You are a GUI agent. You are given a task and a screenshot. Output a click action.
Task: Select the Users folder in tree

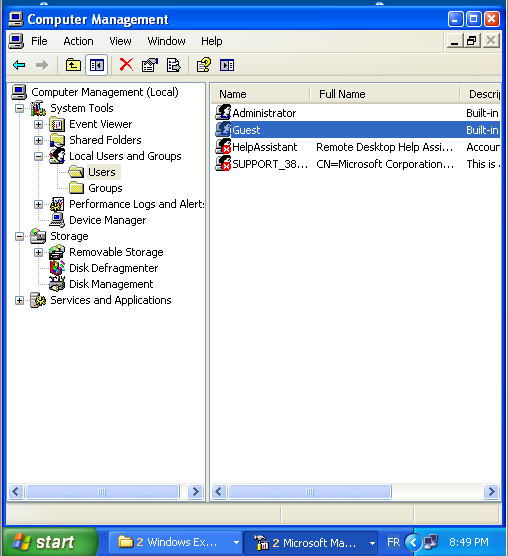click(102, 172)
